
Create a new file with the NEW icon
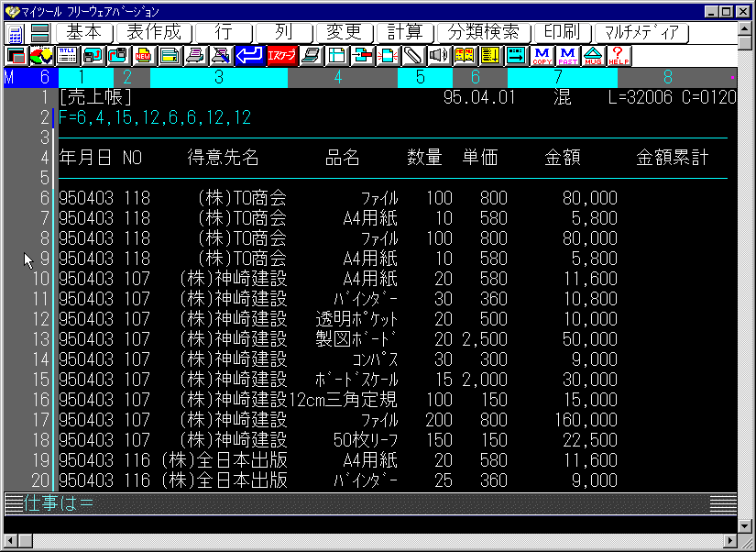point(143,56)
